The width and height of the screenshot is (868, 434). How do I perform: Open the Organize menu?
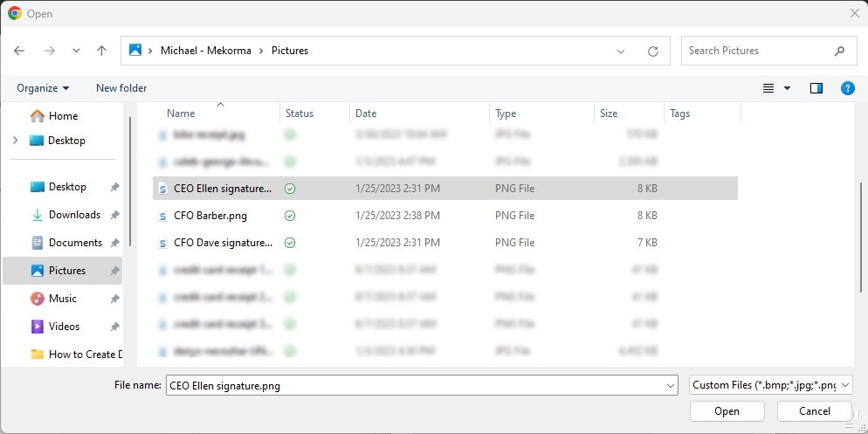(43, 88)
